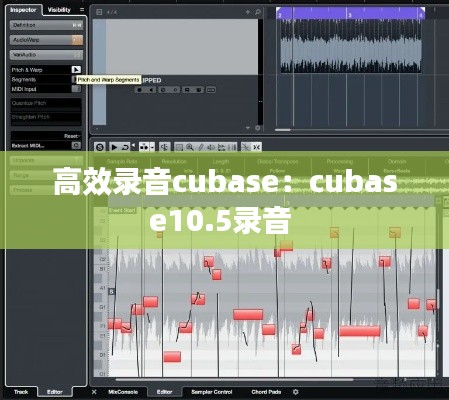The width and height of the screenshot is (449, 400).
Task: Expand the Definition inspector section
Action: click(46, 25)
